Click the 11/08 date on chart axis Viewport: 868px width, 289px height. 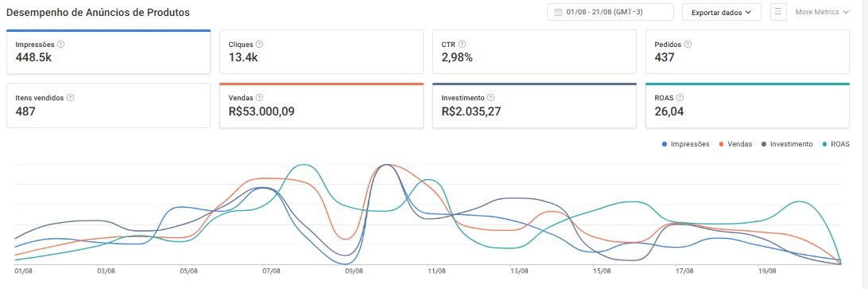436,271
